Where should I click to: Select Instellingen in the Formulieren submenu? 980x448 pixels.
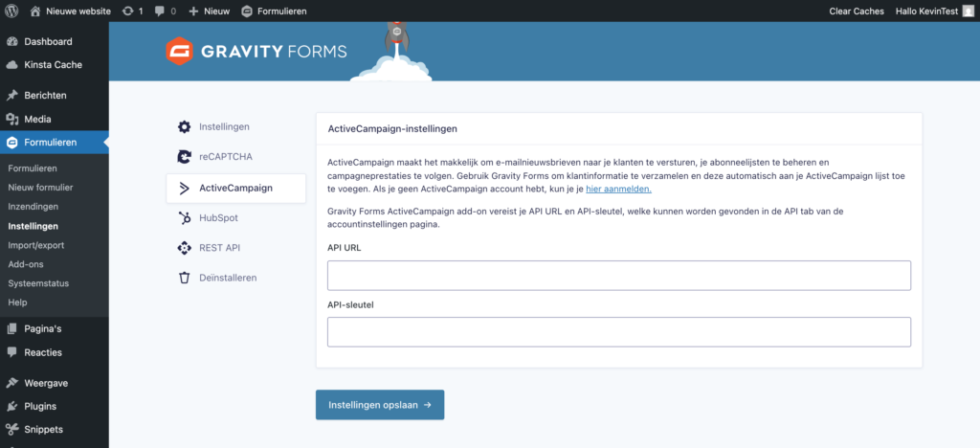point(33,226)
